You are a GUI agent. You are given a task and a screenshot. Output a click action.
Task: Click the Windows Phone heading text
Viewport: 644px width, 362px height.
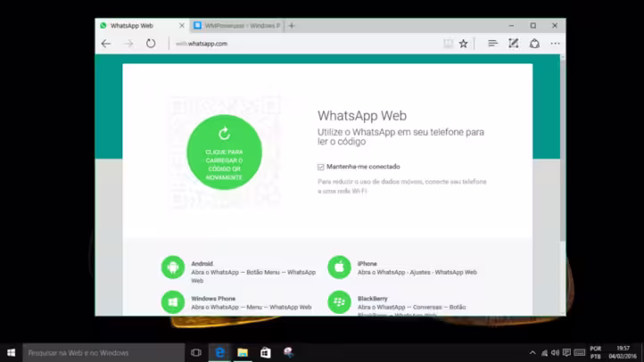click(x=213, y=299)
